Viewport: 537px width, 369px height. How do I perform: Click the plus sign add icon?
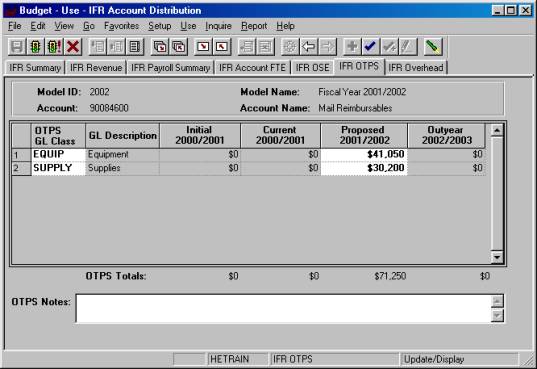pos(352,46)
